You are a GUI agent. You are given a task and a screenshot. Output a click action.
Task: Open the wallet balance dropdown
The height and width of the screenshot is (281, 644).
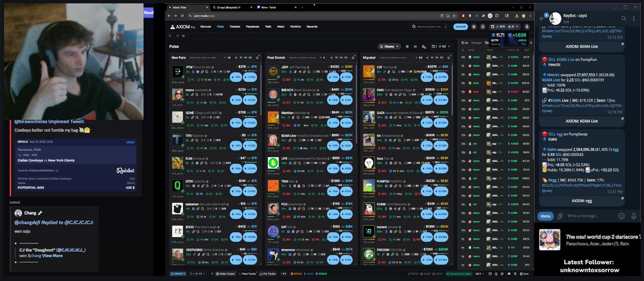[505, 26]
